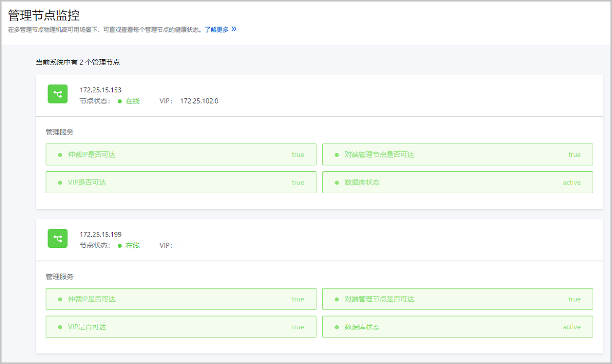Select VIP是否可达 row in second node
This screenshot has width=612, height=364.
(x=181, y=327)
